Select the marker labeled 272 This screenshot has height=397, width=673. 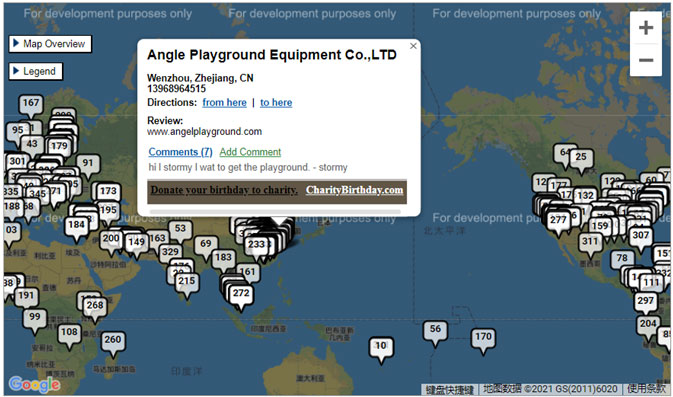point(241,296)
